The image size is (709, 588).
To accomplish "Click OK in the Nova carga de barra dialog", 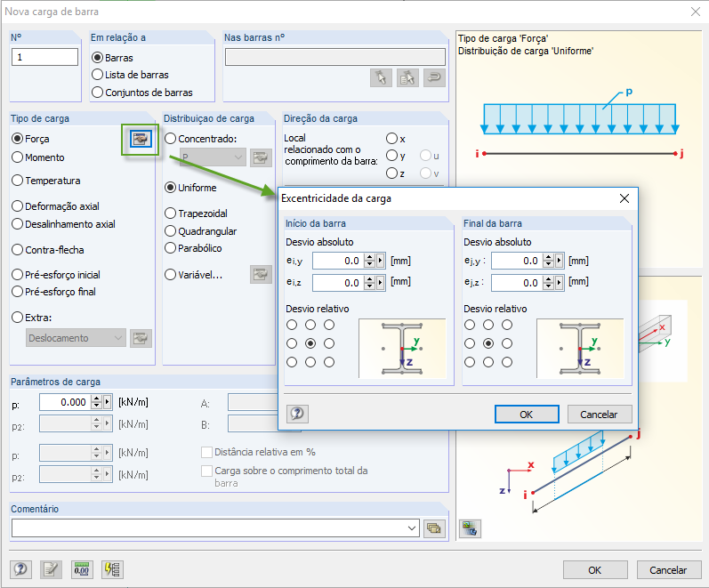I will (595, 570).
